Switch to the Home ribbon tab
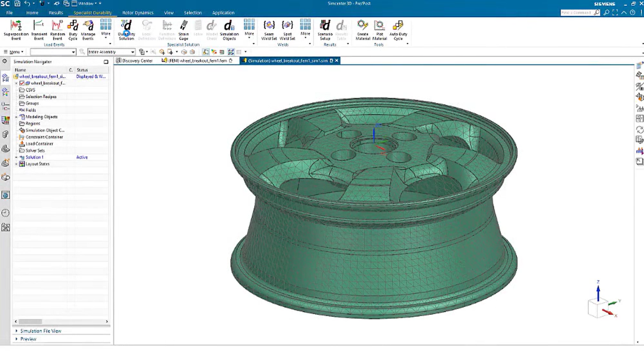 click(32, 13)
